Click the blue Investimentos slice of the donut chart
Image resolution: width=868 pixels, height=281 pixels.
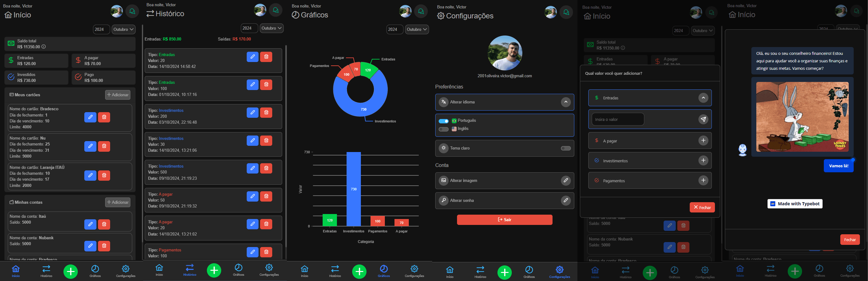(364, 109)
